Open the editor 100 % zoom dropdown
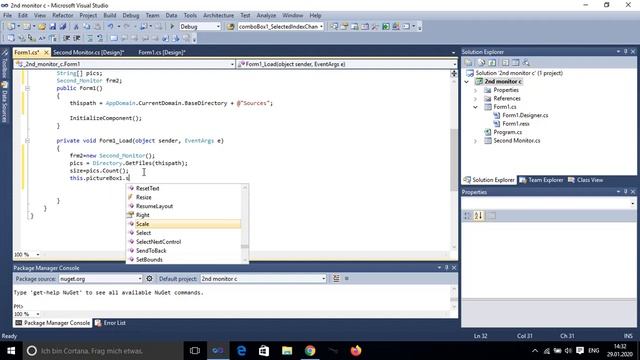 (x=38, y=255)
